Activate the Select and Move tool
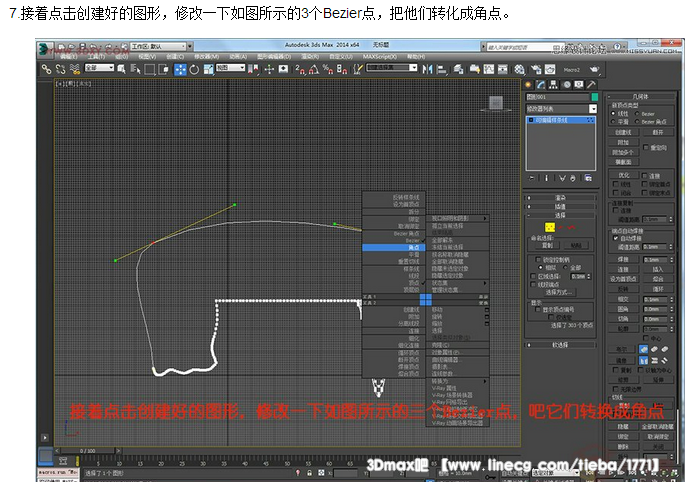 (180, 69)
